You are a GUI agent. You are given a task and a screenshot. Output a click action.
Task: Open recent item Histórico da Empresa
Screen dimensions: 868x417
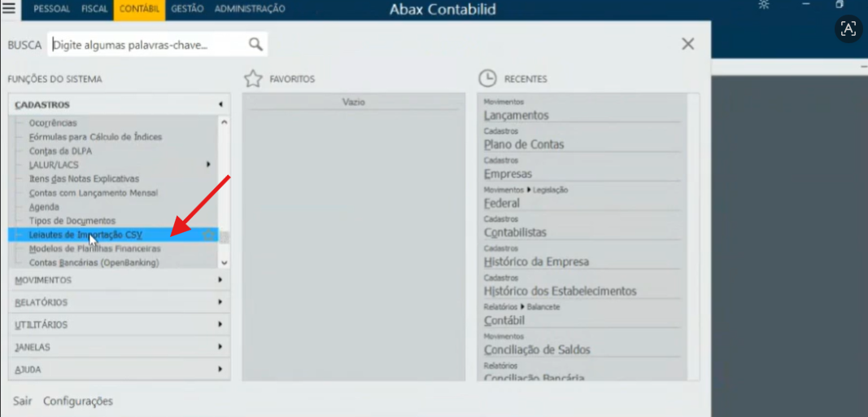pos(536,261)
